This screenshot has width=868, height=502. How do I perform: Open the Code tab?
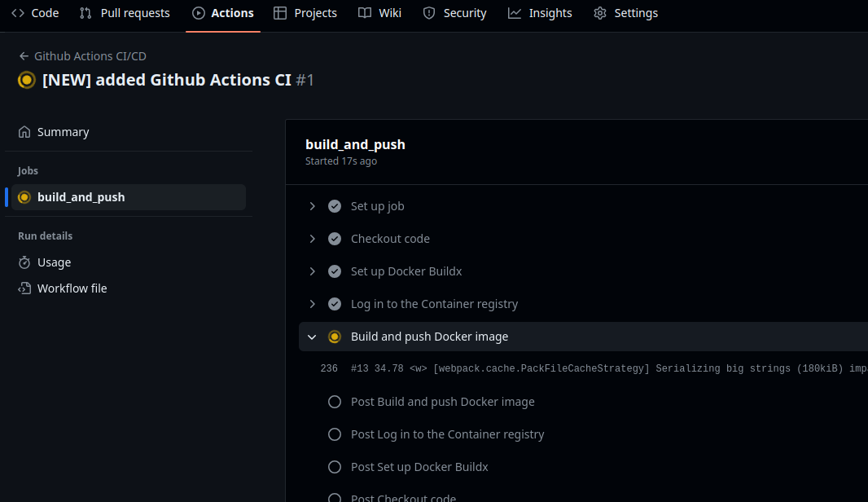(35, 13)
